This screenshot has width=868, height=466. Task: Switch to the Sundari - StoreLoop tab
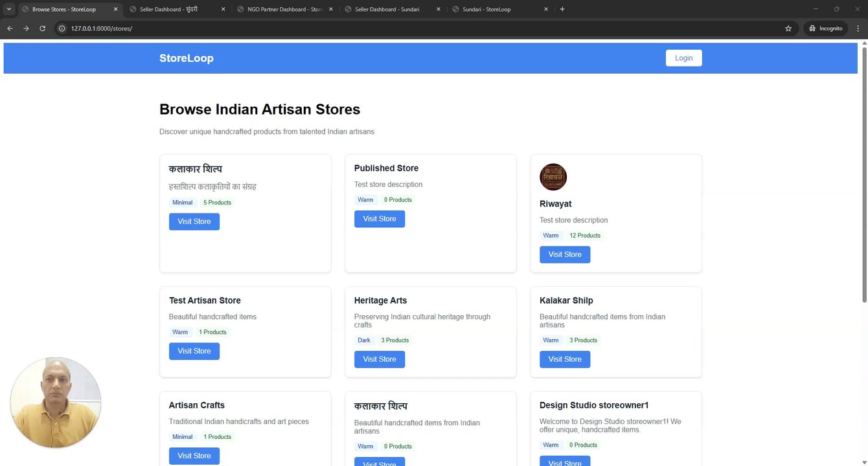point(492,10)
